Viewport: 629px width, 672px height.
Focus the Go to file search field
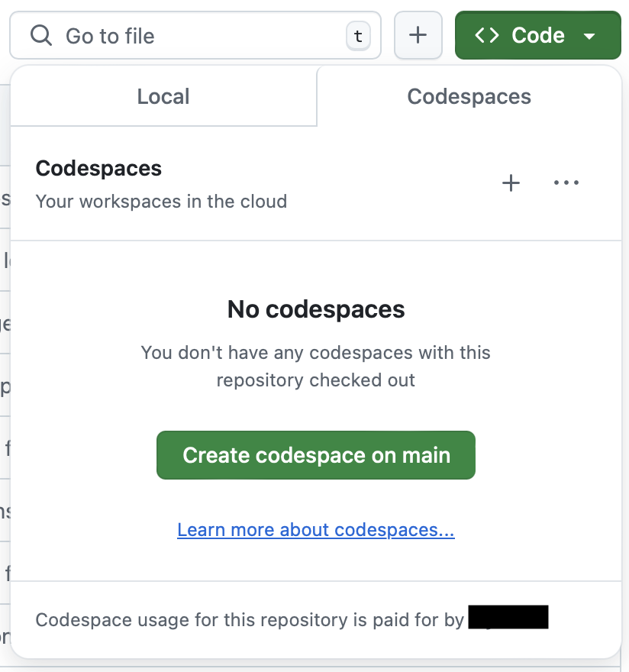point(195,35)
